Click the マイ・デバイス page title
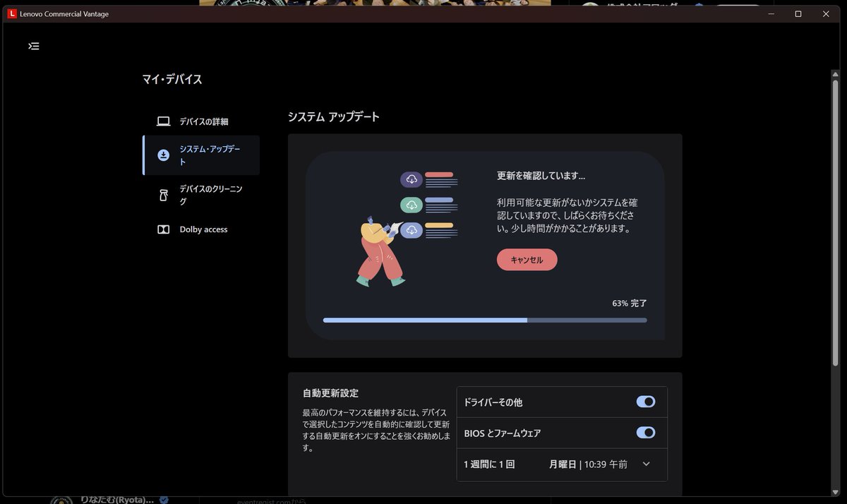 point(172,79)
